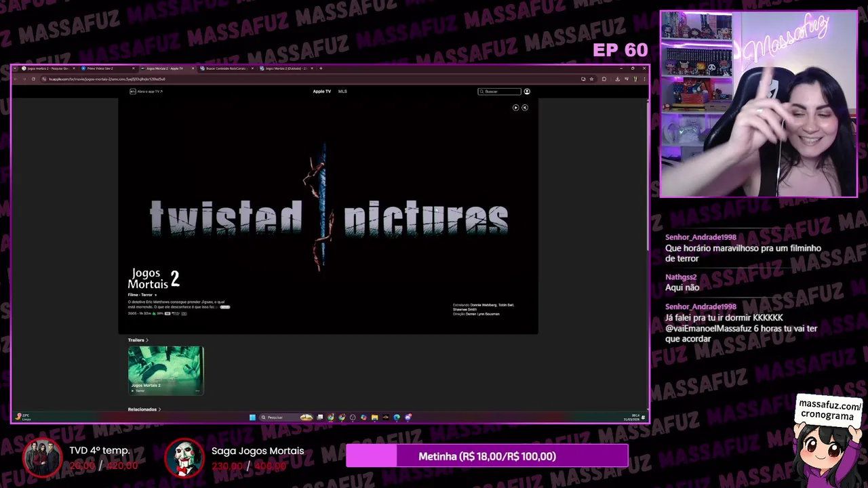Click the 'Filme · Terror' genre label
This screenshot has height=488, width=868.
140,295
